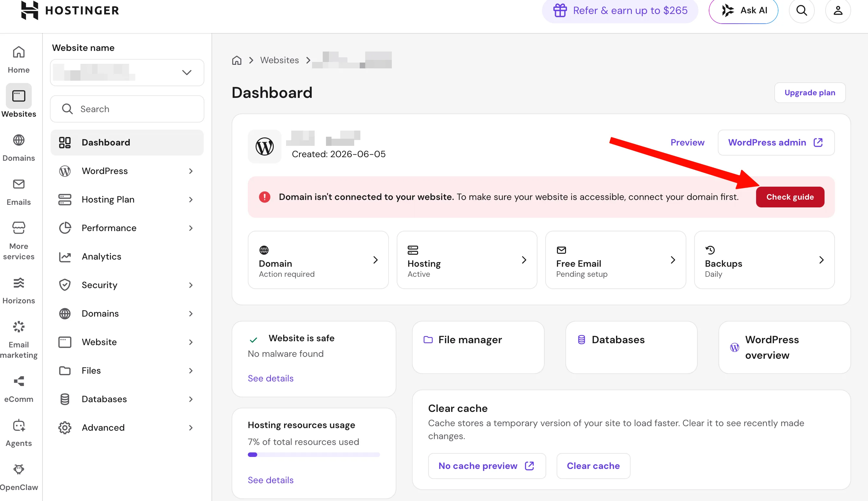The image size is (868, 501).
Task: Open the Free Email Pending setup card
Action: 616,260
